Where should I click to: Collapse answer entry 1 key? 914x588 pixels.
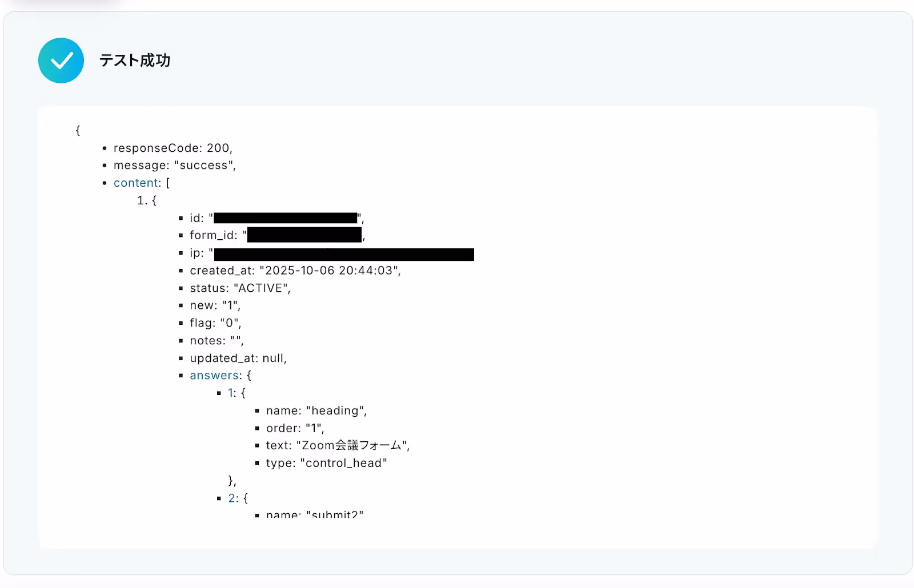tap(231, 393)
